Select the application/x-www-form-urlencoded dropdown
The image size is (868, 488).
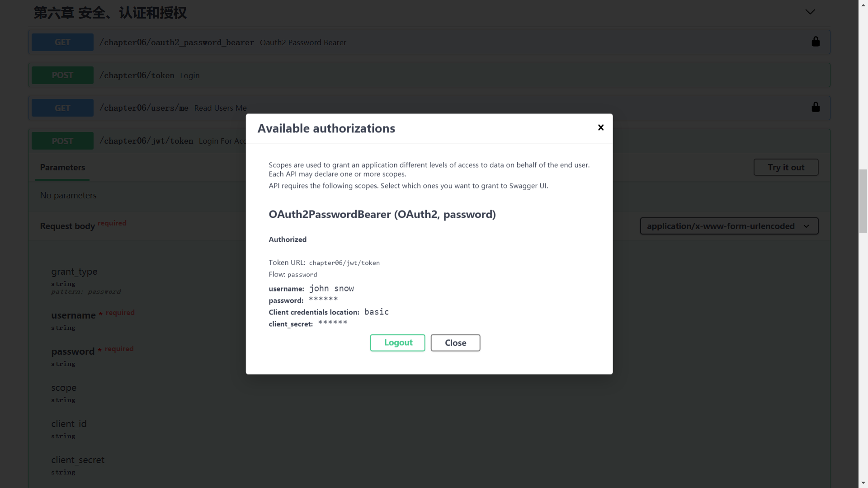[x=728, y=225]
